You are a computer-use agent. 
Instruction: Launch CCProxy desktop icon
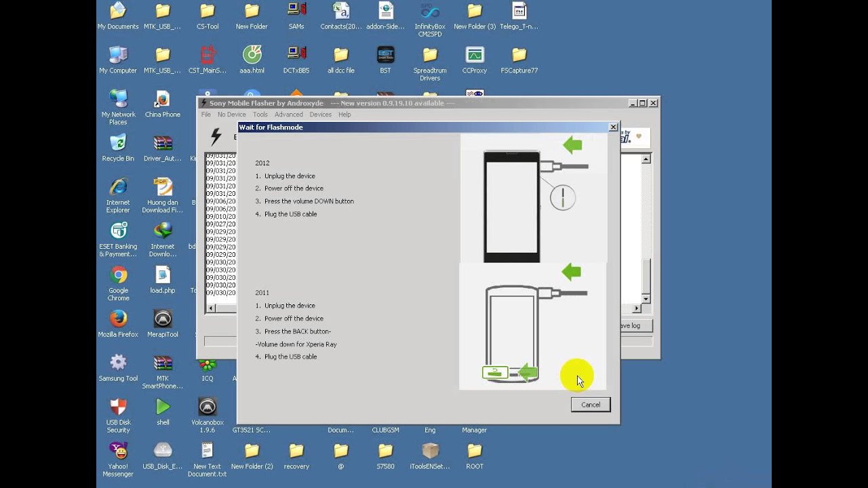[x=475, y=60]
